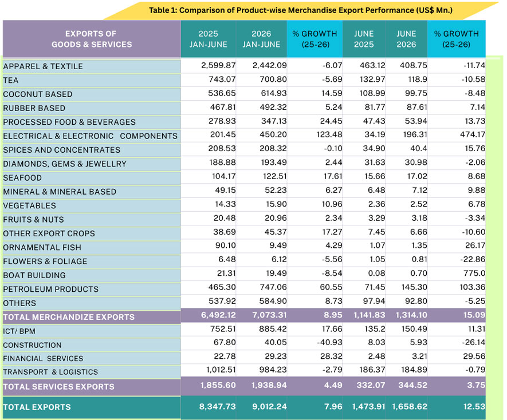The image size is (507, 420).
Task: Select the Flowers & Foliage June growth -22.86
Action: [x=473, y=259]
